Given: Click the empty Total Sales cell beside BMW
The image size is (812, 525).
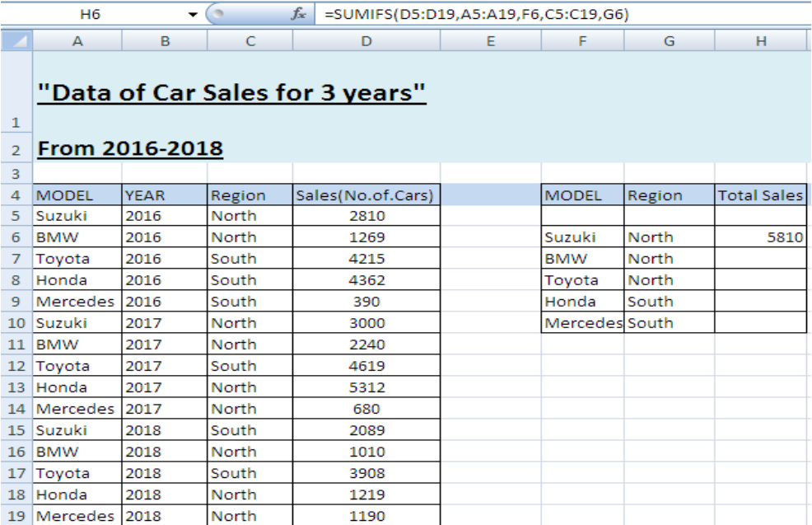Looking at the screenshot, I should [761, 259].
